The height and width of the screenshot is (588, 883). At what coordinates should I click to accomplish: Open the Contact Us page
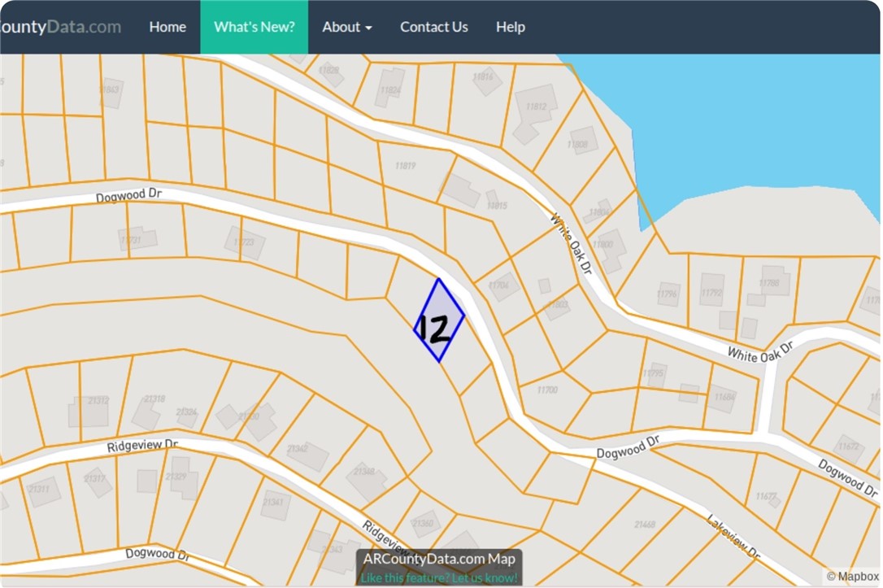click(x=433, y=27)
